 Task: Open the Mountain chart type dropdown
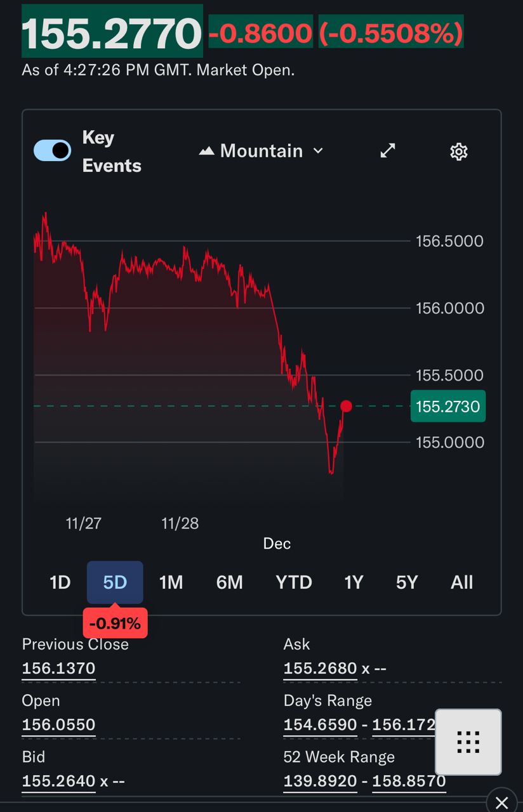tap(261, 151)
